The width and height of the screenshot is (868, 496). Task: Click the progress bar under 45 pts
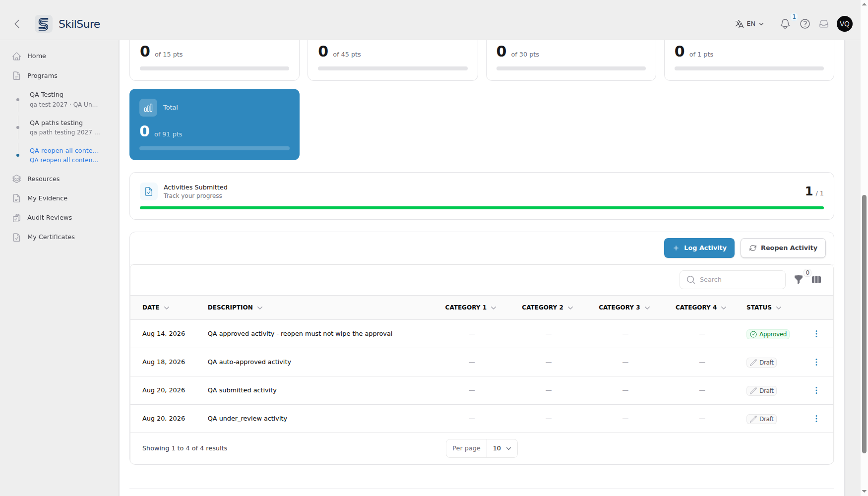pyautogui.click(x=393, y=68)
